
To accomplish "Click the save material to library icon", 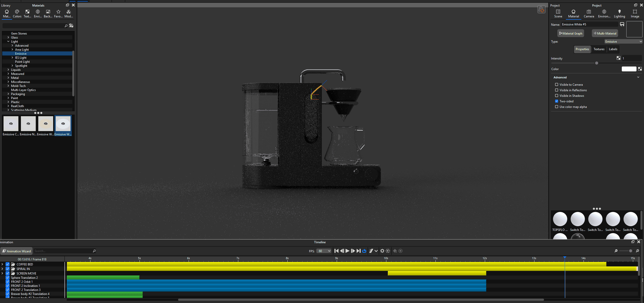I will click(622, 24).
